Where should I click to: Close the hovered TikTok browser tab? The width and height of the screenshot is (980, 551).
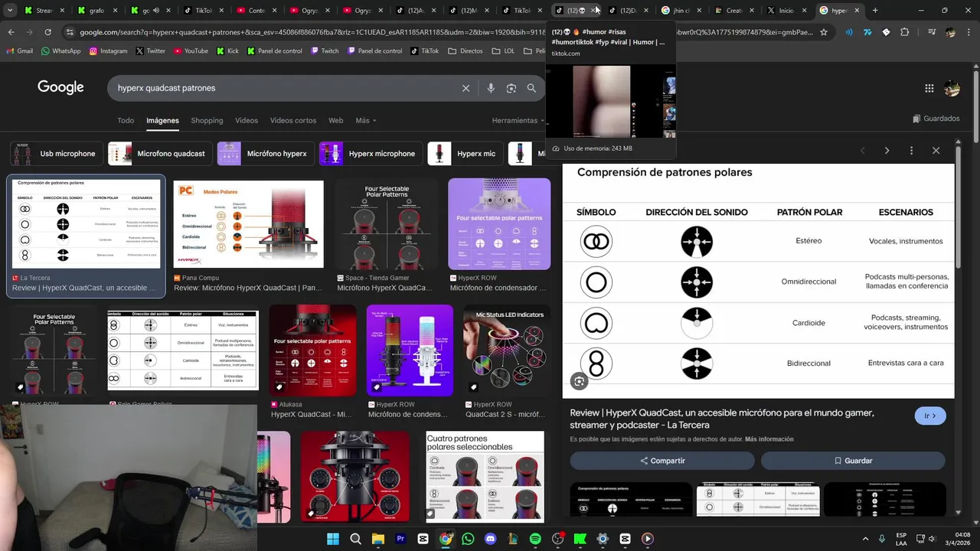[x=593, y=11]
